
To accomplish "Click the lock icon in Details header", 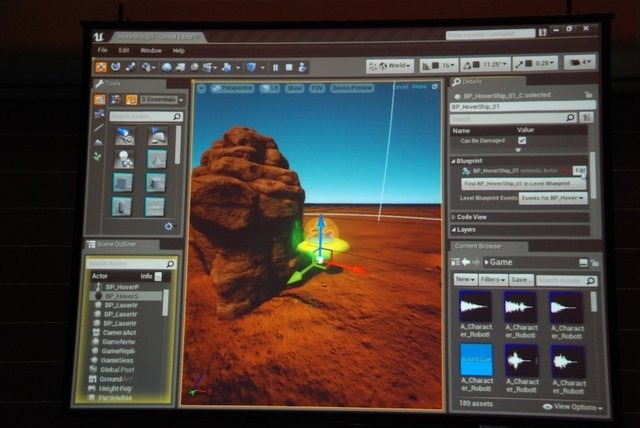I will (x=588, y=95).
